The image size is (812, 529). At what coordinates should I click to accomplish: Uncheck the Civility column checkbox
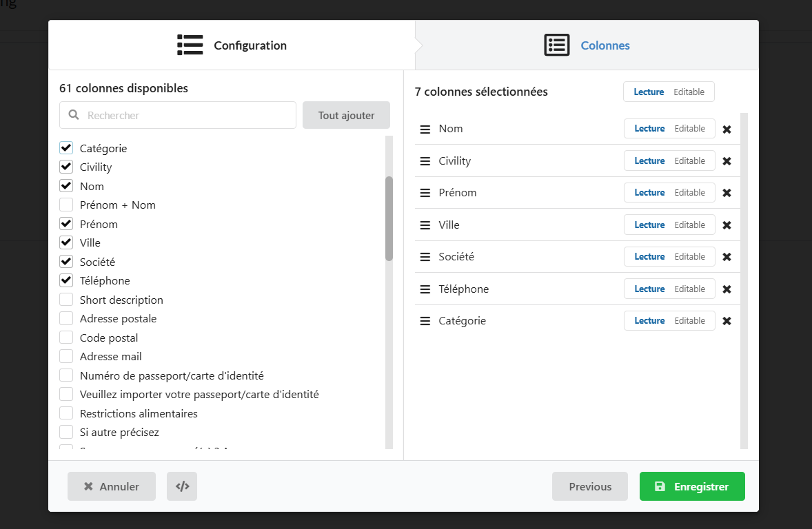click(66, 167)
